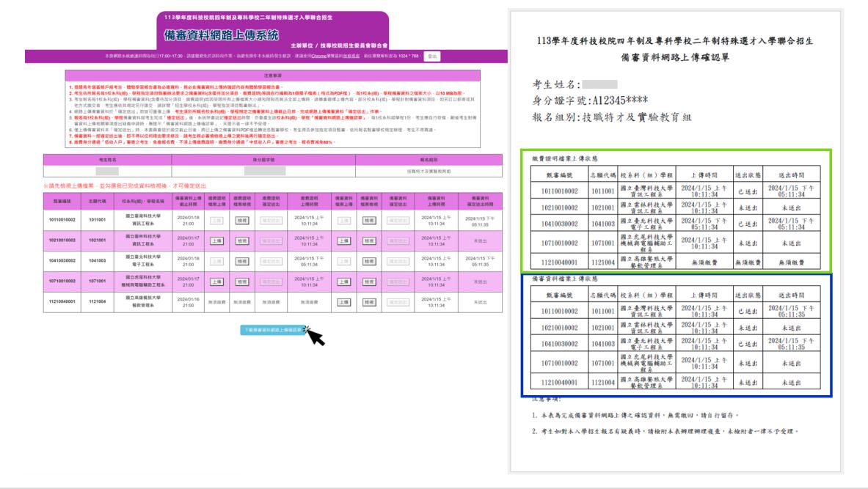Click the 志願代碼 column header in the pink table
Image resolution: width=868 pixels, height=489 pixels.
[x=98, y=202]
